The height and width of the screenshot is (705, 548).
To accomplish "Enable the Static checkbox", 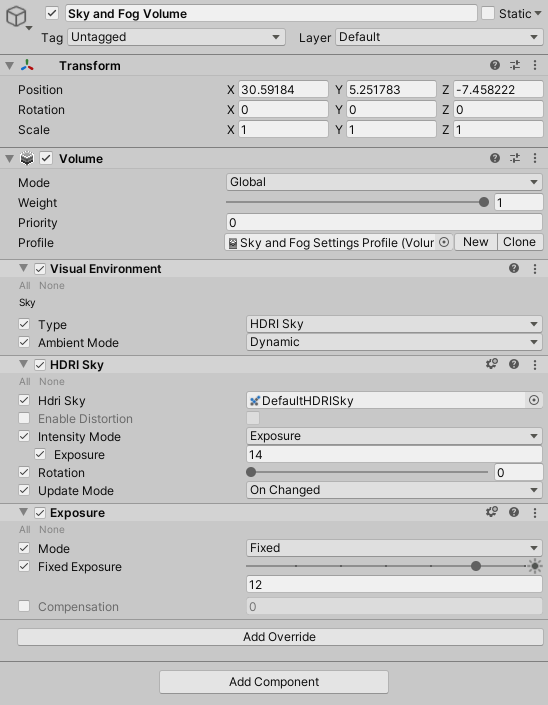I will 488,13.
